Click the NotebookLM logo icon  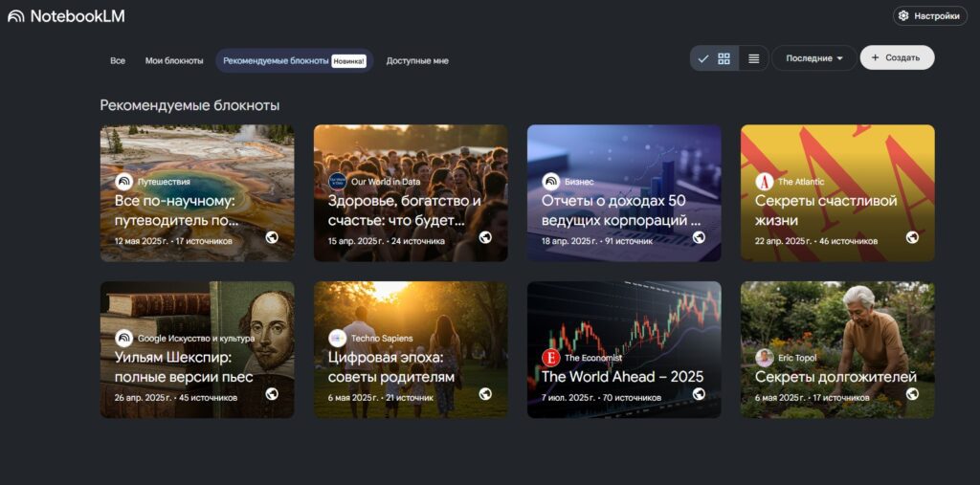coord(16,16)
